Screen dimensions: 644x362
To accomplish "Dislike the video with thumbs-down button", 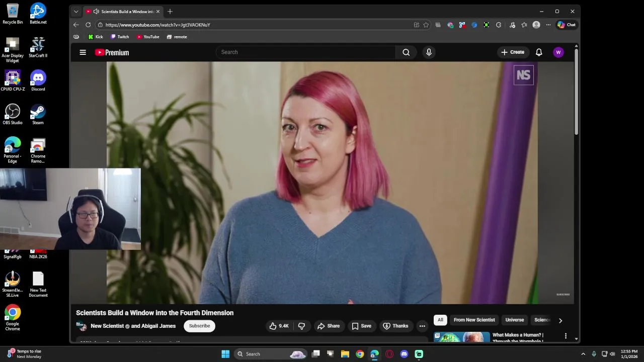I will pos(301,326).
